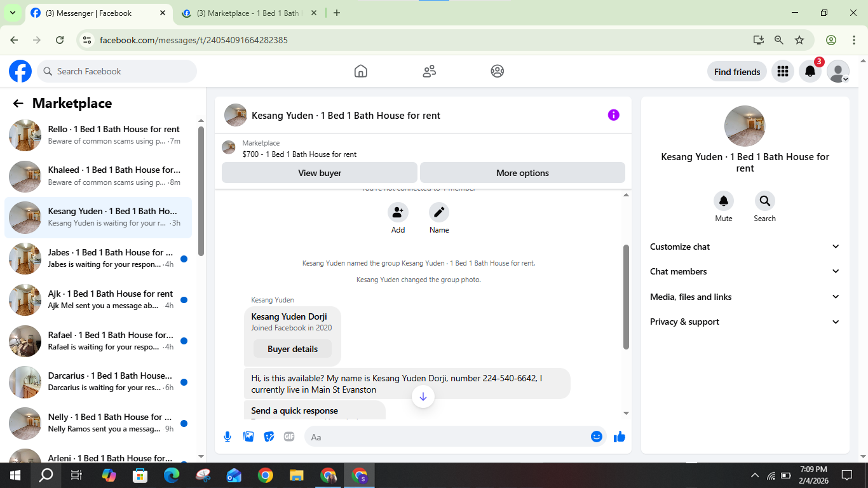The height and width of the screenshot is (488, 868).
Task: Click the message text field Aa
Action: click(x=447, y=437)
